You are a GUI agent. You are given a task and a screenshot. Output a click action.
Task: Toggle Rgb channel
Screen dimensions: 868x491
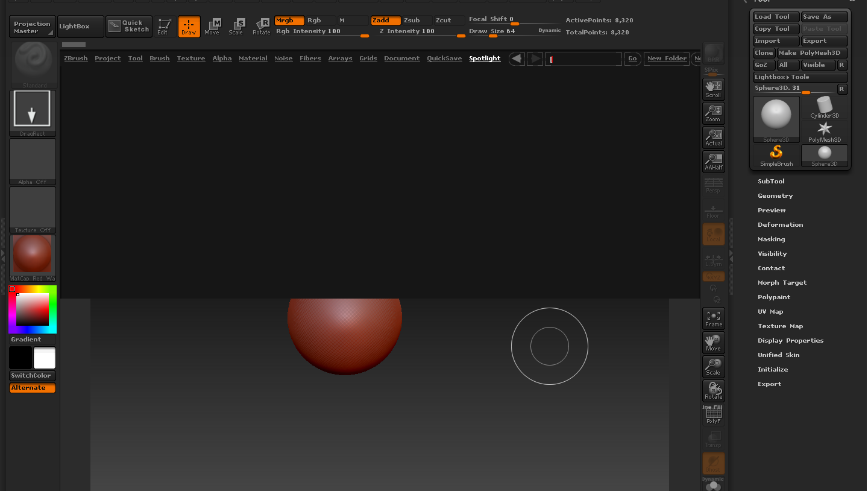(320, 21)
